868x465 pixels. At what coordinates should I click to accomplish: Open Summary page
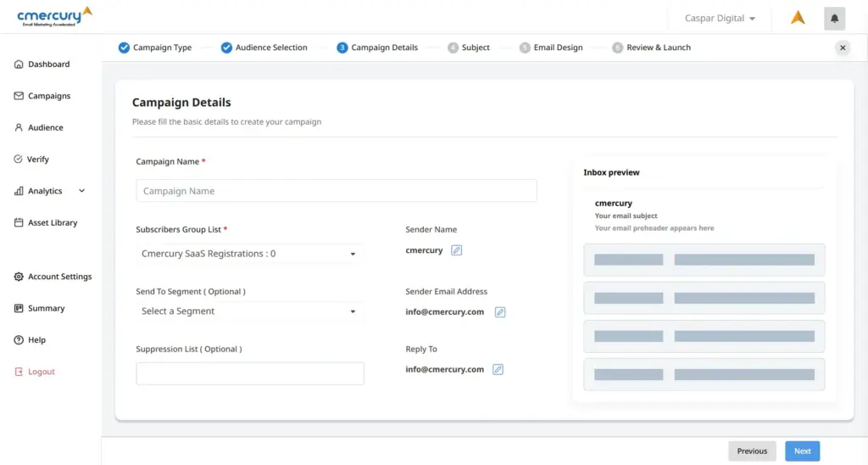[x=47, y=308]
